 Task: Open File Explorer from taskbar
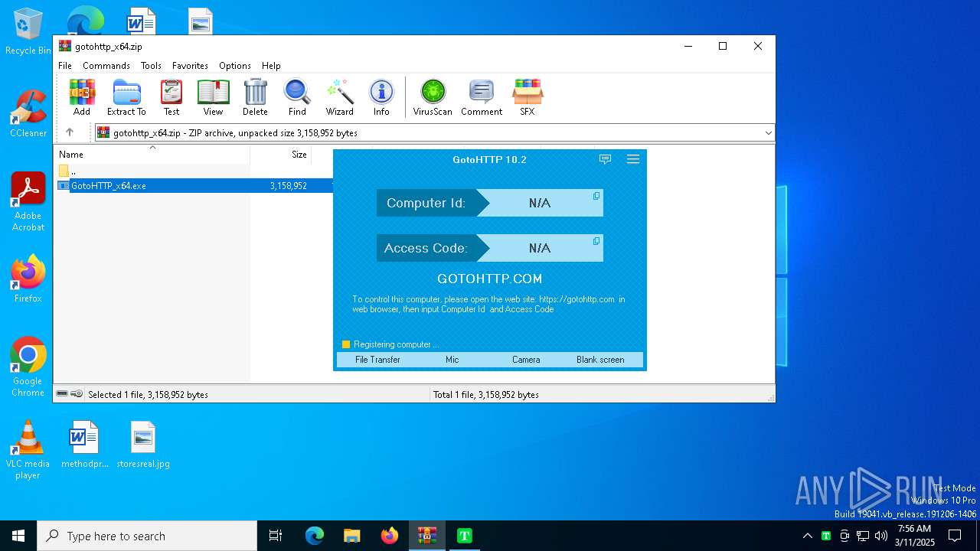tap(352, 536)
